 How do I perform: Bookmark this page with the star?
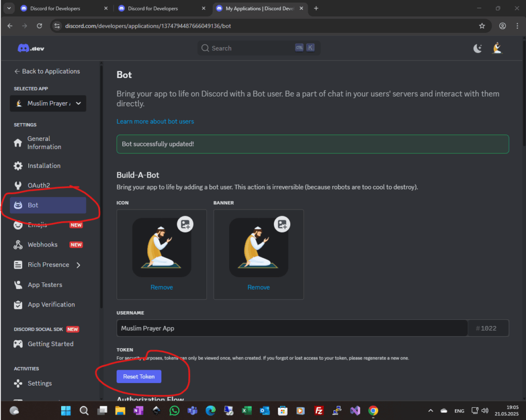pyautogui.click(x=482, y=26)
